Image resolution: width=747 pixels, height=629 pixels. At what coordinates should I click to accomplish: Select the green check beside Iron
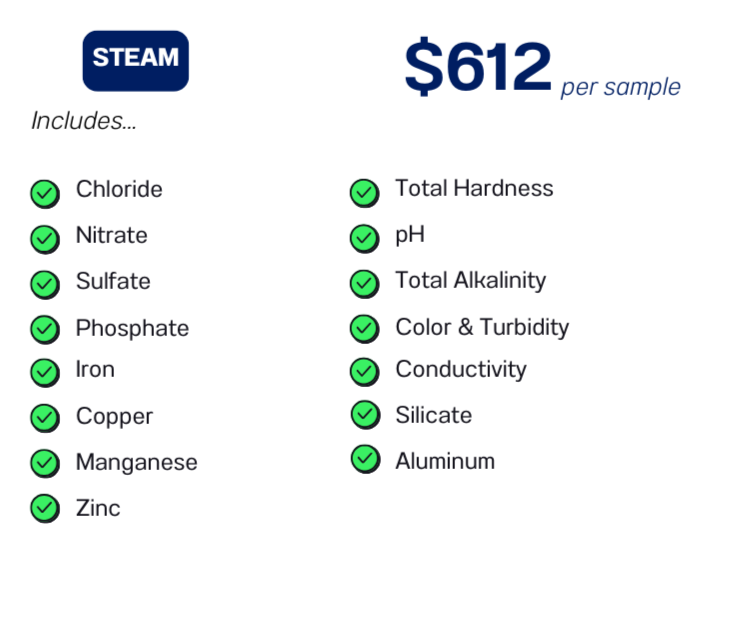[45, 373]
